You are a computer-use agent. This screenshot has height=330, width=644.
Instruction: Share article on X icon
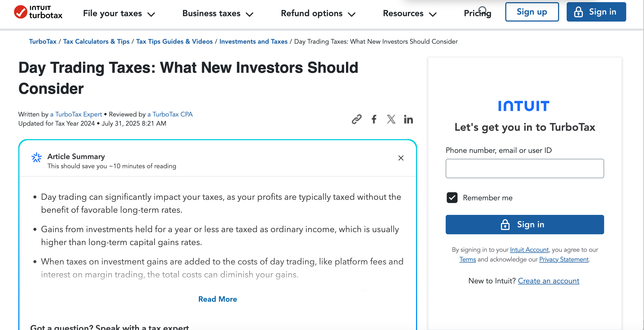coord(391,119)
